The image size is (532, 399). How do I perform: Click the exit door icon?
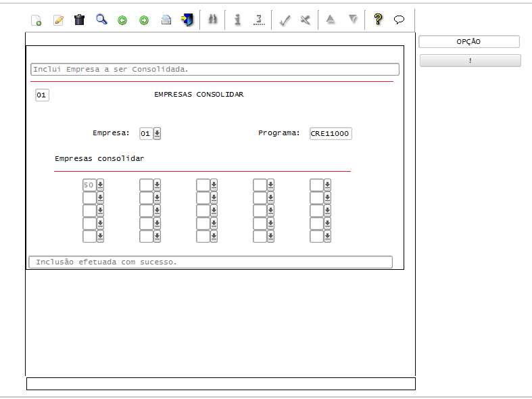[187, 20]
